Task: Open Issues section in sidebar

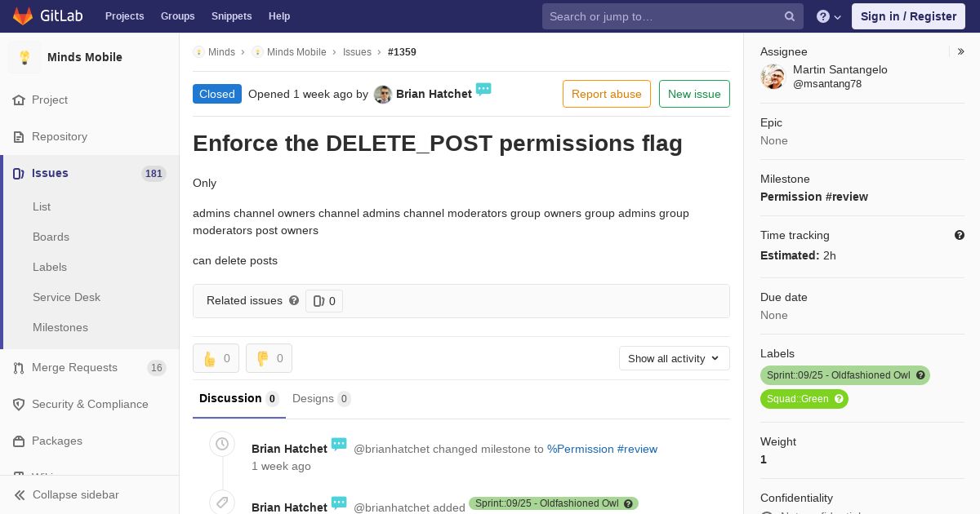Action: click(x=50, y=173)
